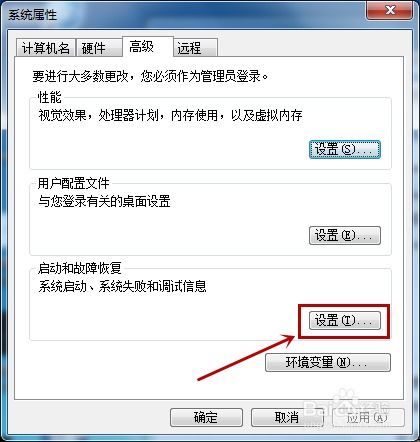Confirm with the 确定 button

[206, 417]
